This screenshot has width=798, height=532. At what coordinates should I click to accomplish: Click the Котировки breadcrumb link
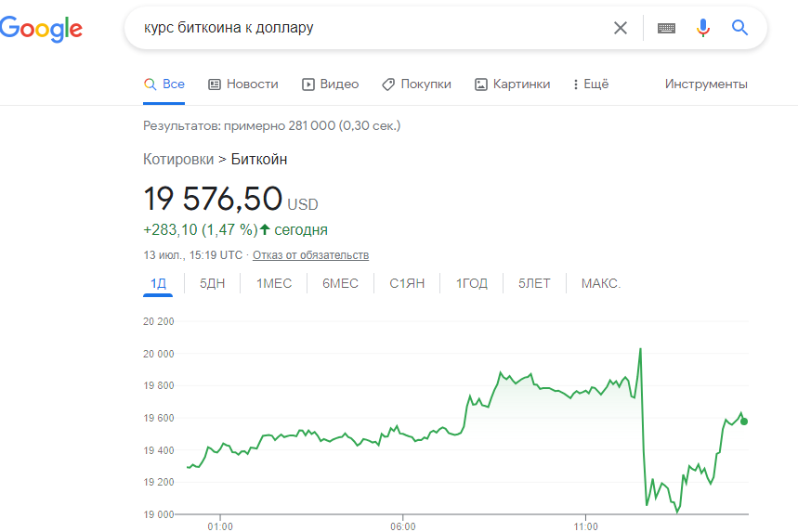click(178, 159)
